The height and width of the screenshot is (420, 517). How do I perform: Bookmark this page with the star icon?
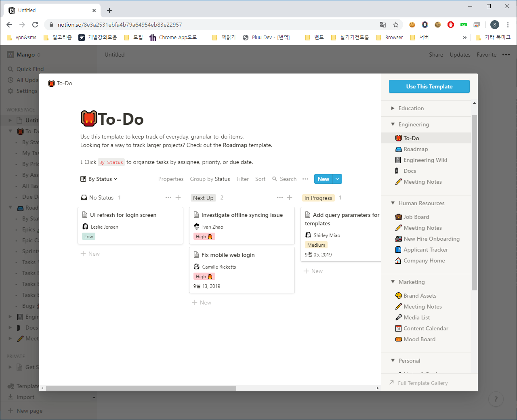tap(396, 25)
